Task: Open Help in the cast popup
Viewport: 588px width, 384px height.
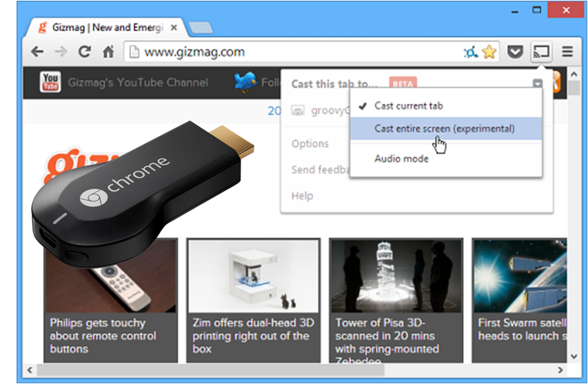Action: click(302, 196)
